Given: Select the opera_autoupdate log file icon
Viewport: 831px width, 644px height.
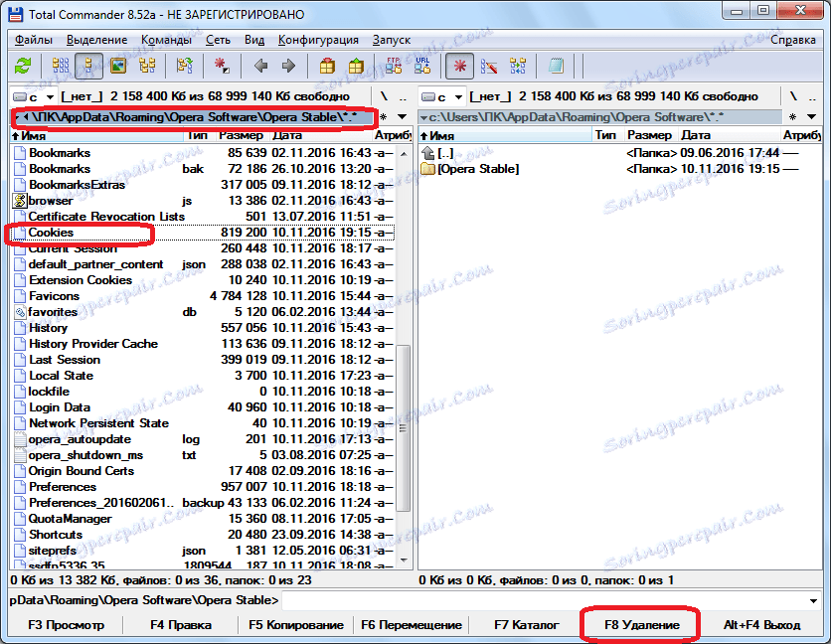Looking at the screenshot, I should (20, 439).
